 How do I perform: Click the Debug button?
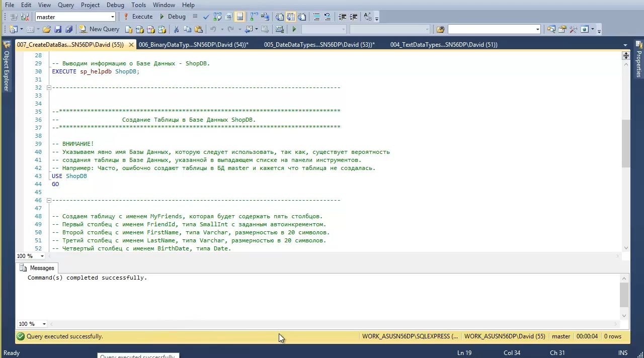tap(173, 17)
